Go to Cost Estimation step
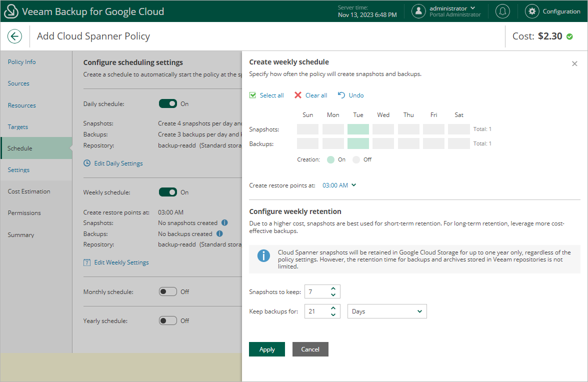The width and height of the screenshot is (588, 382). (29, 191)
